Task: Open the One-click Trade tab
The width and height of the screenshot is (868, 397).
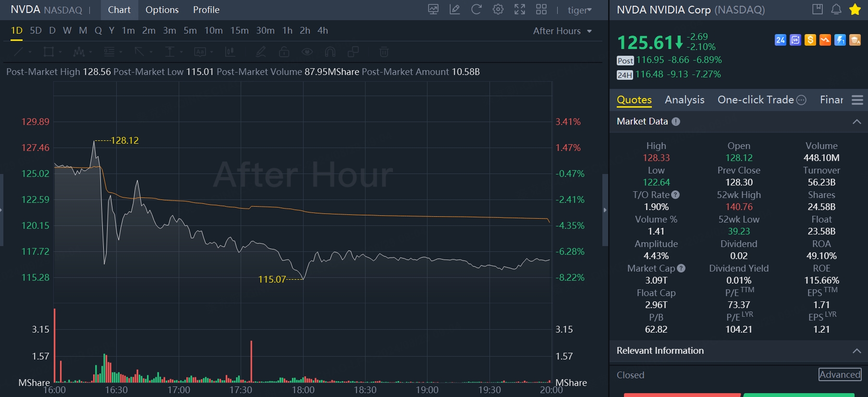Action: [x=756, y=99]
